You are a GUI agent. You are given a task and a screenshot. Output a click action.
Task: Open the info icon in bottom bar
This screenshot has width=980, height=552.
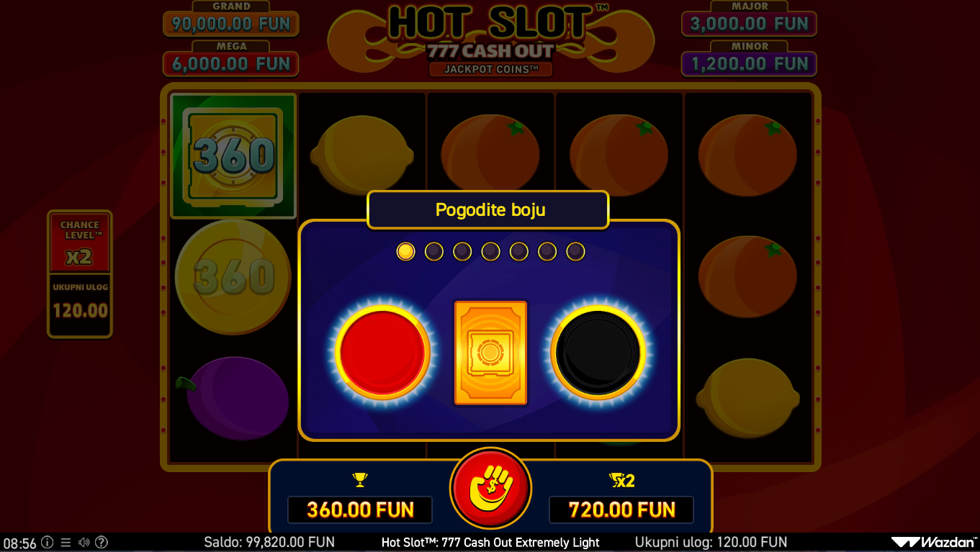click(x=47, y=542)
